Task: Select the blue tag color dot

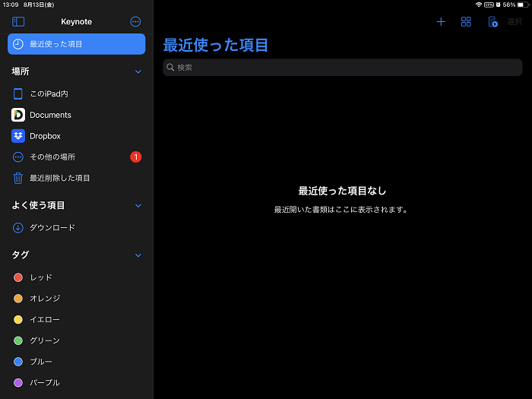Action: tap(18, 362)
